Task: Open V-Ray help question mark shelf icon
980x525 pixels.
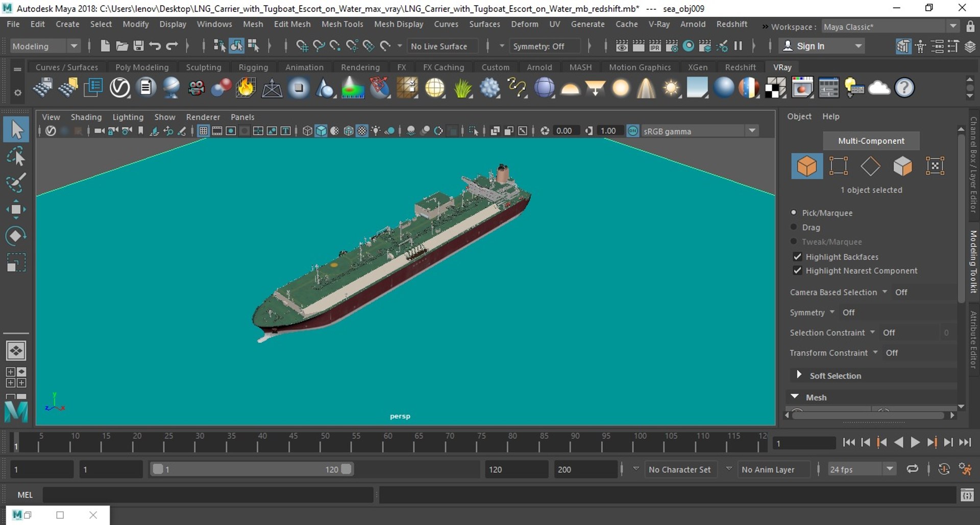Action: point(904,88)
